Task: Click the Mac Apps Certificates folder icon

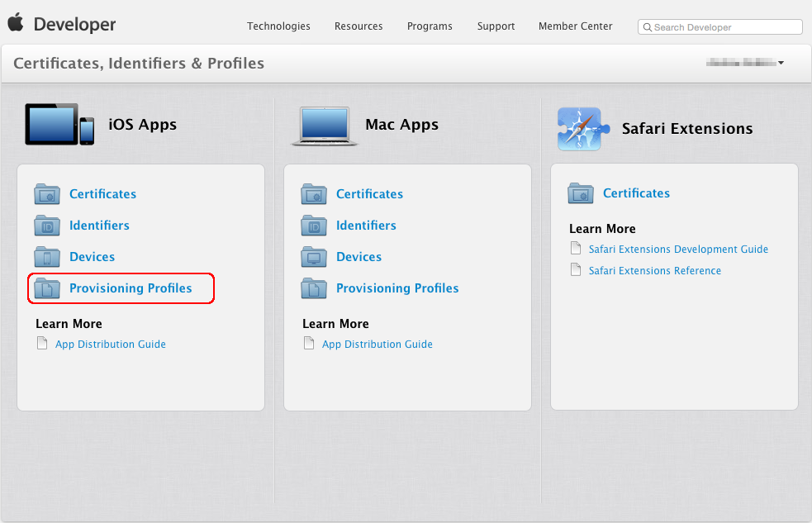Action: [314, 194]
